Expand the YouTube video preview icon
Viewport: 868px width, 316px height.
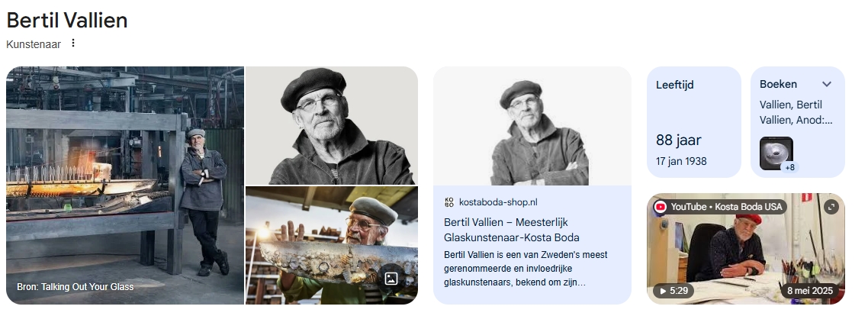(x=831, y=207)
